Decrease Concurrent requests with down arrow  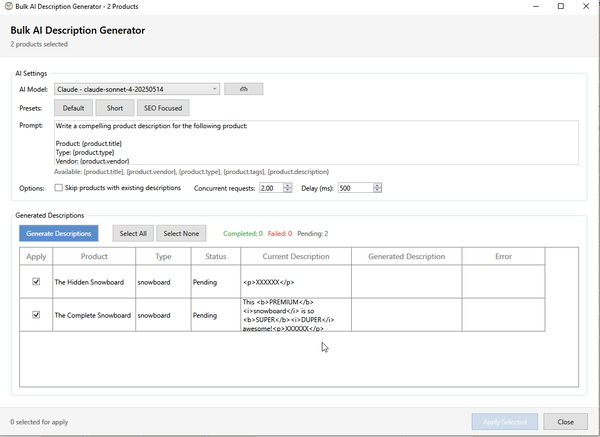(x=287, y=190)
